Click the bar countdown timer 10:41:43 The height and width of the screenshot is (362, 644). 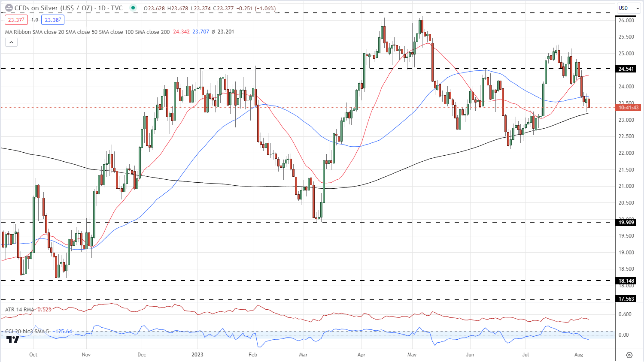(629, 108)
